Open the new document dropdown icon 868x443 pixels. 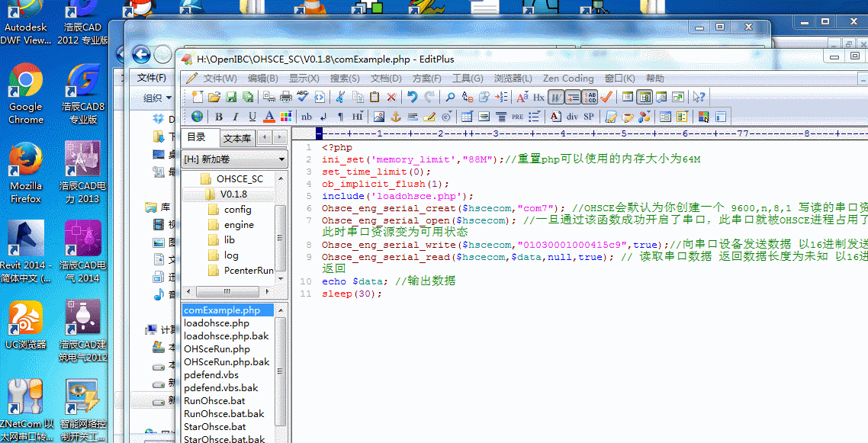click(198, 97)
